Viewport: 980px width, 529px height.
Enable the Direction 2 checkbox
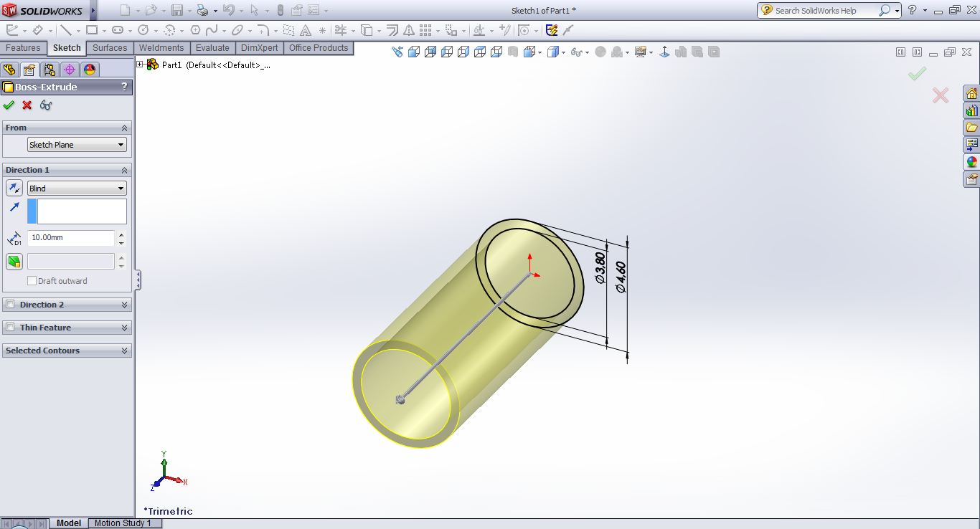click(10, 305)
